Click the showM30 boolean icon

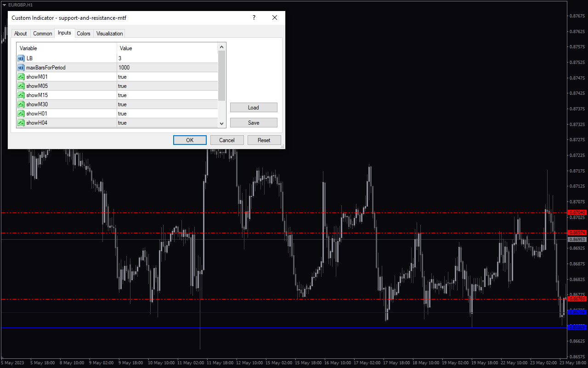pyautogui.click(x=21, y=104)
